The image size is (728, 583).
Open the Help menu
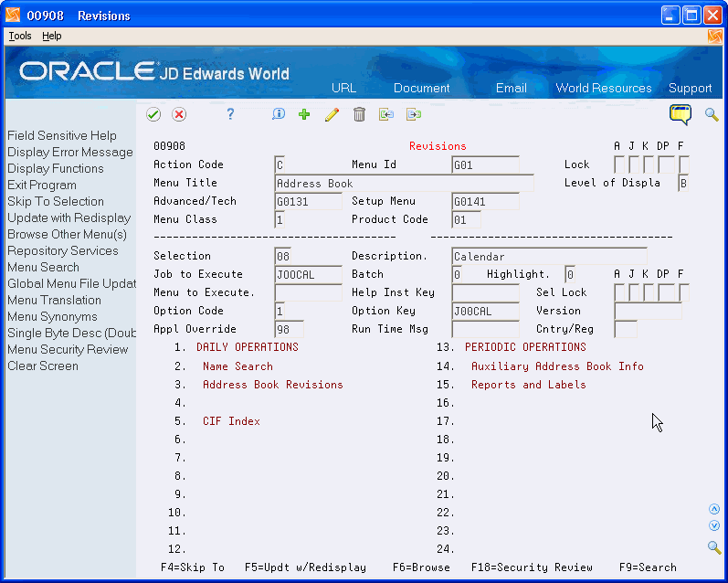tap(51, 36)
